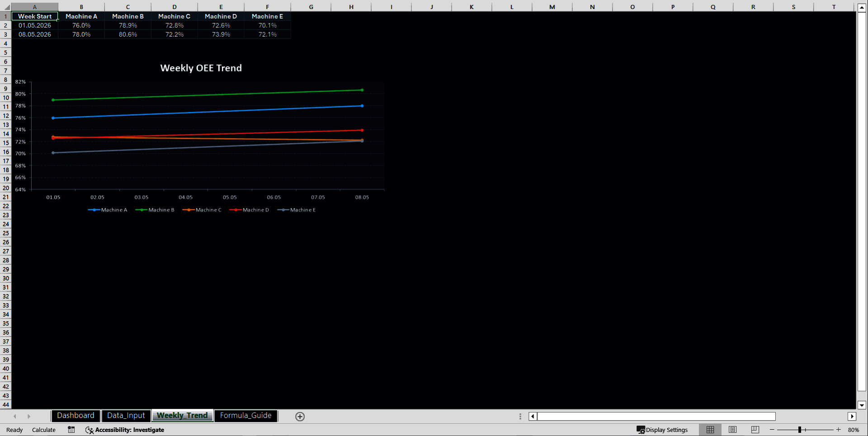
Task: Click Machine B legend entry
Action: [x=155, y=210]
